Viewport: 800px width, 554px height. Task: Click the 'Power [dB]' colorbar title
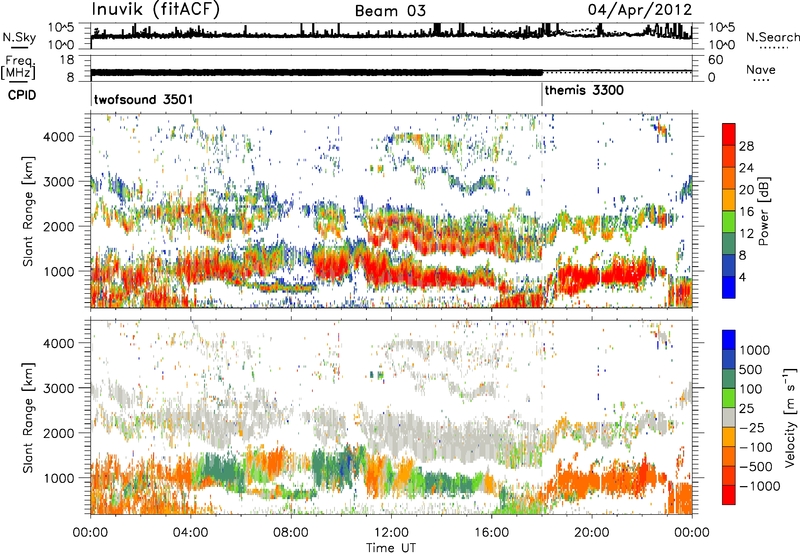[764, 211]
